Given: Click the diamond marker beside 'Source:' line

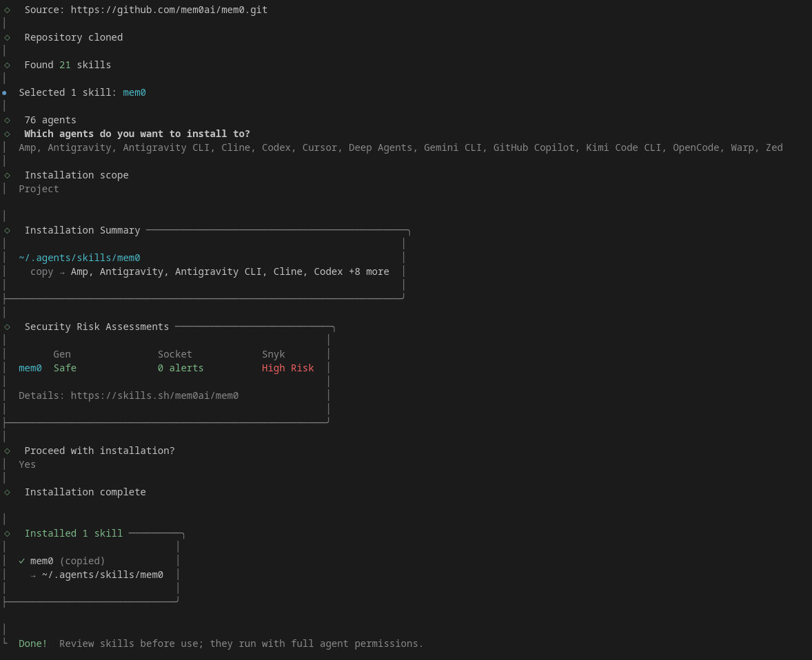Looking at the screenshot, I should 8,10.
